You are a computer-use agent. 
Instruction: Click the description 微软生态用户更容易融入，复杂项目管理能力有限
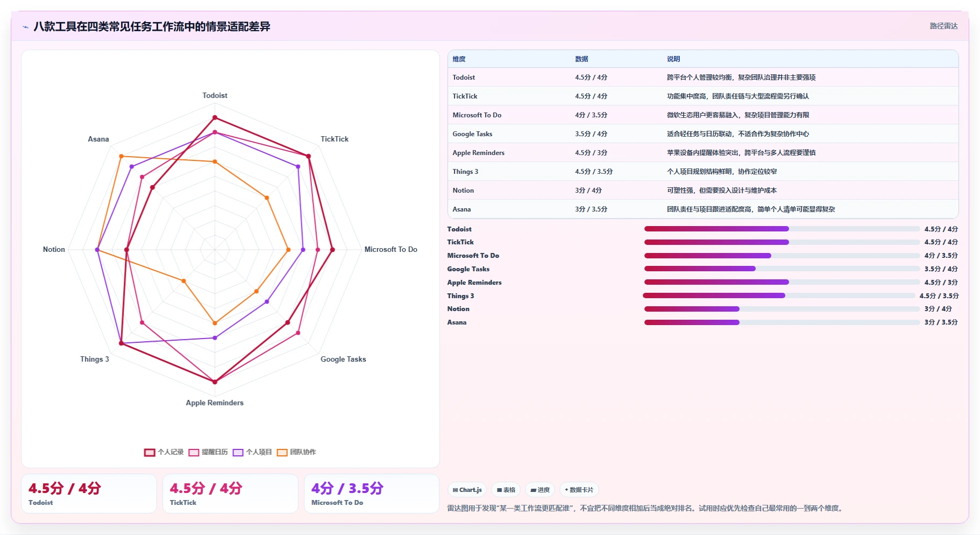pyautogui.click(x=738, y=115)
